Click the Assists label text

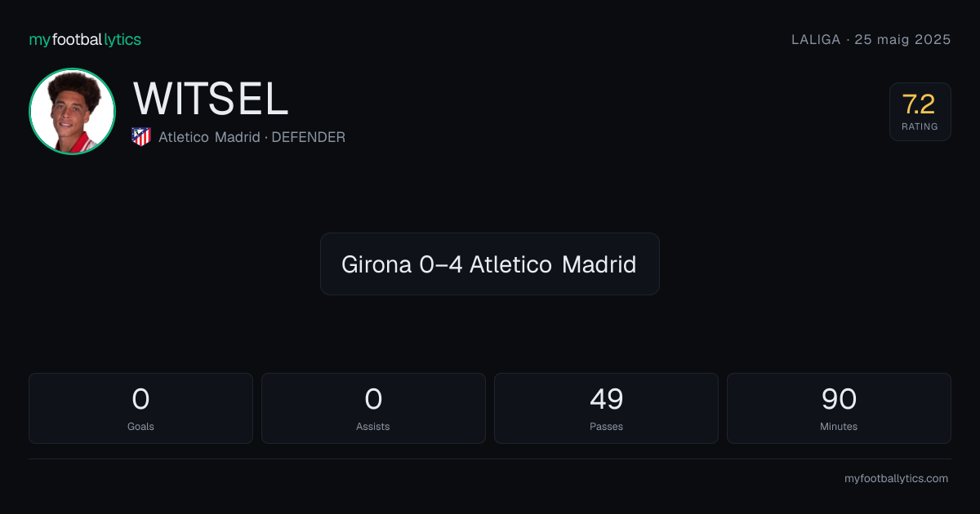coord(373,426)
